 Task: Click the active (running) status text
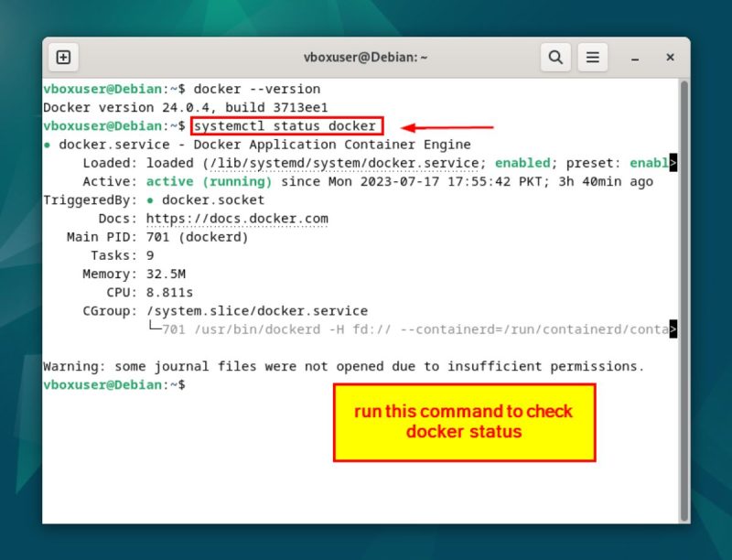pyautogui.click(x=207, y=181)
